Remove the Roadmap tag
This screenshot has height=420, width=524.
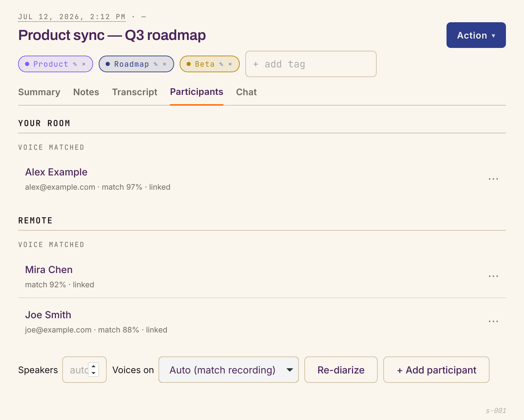tap(165, 64)
